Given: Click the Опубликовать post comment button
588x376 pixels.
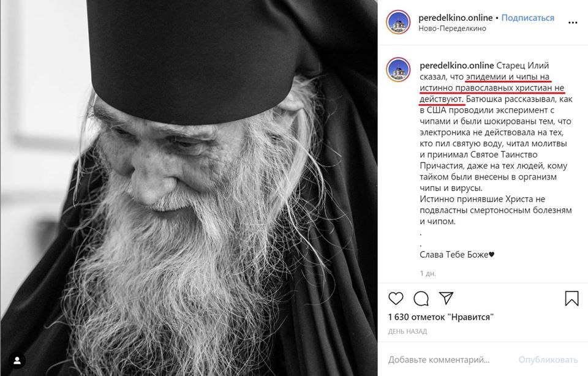Looking at the screenshot, I should click(x=548, y=360).
